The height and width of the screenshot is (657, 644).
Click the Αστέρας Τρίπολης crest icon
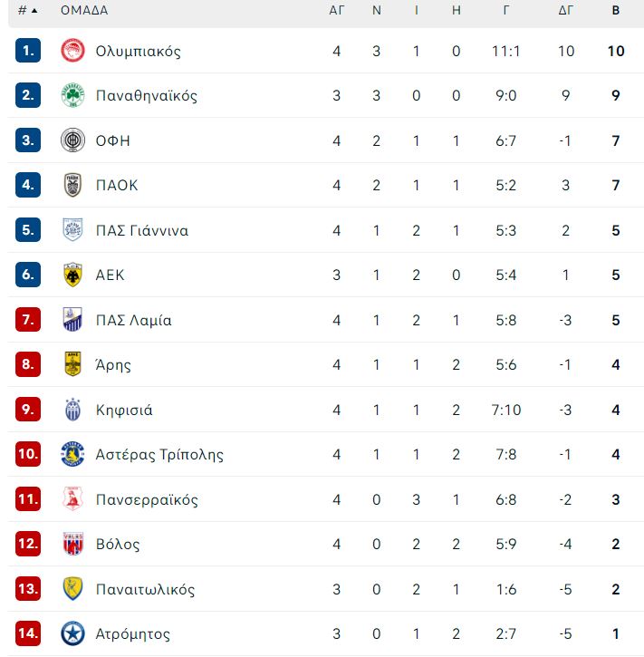(x=72, y=454)
